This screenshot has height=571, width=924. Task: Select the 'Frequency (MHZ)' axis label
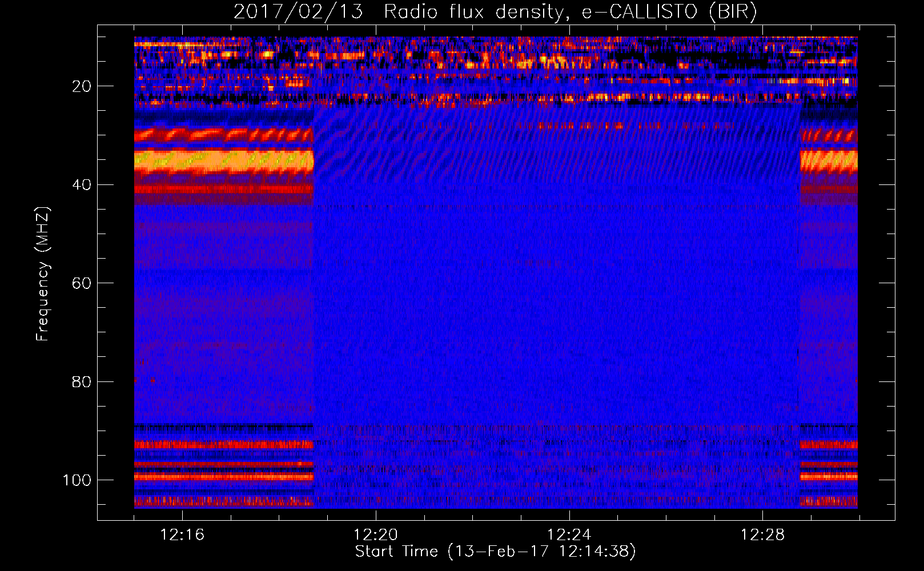[43, 274]
